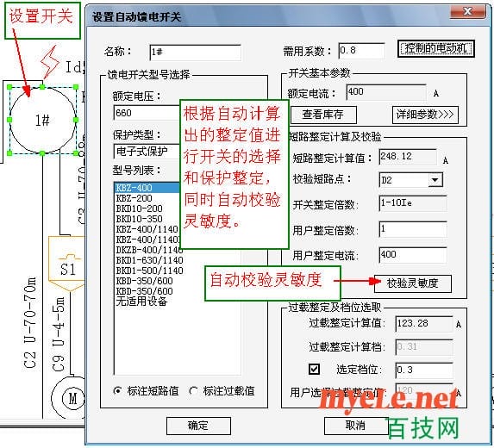Image resolution: width=494 pixels, height=448 pixels.
Task: Open 详细参数>>> details
Action: pos(425,115)
